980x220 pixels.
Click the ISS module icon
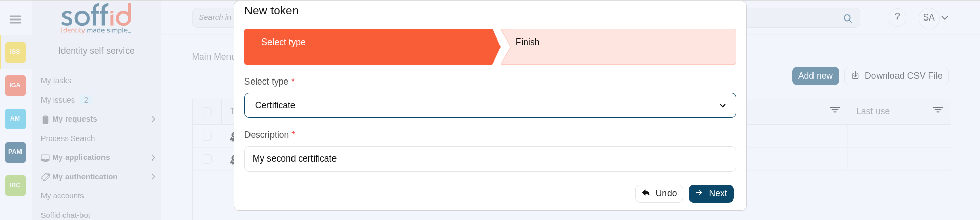(15, 52)
